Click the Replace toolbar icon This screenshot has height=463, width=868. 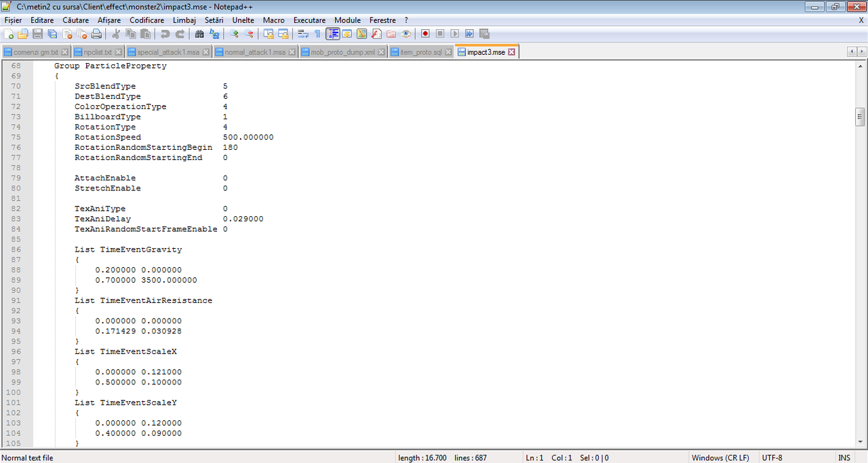click(214, 34)
